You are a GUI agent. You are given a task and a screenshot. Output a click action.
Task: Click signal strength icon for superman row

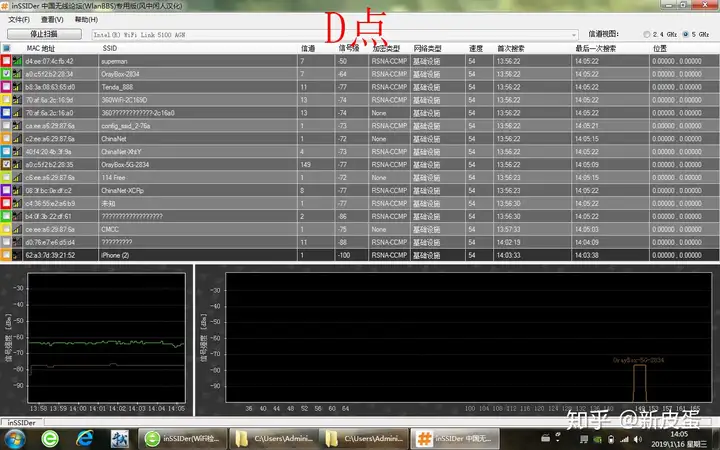(x=17, y=61)
